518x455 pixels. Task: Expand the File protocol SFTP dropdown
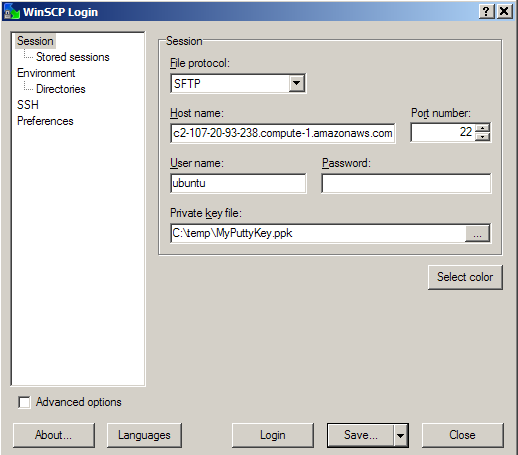297,83
